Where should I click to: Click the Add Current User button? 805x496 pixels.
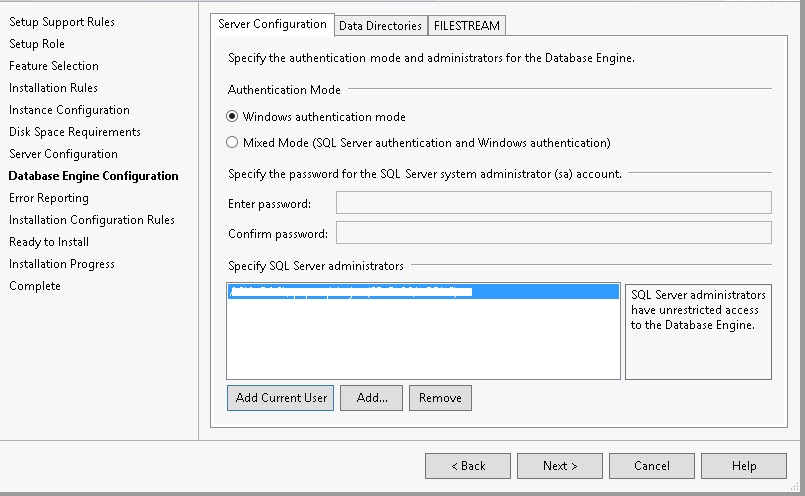pos(281,398)
